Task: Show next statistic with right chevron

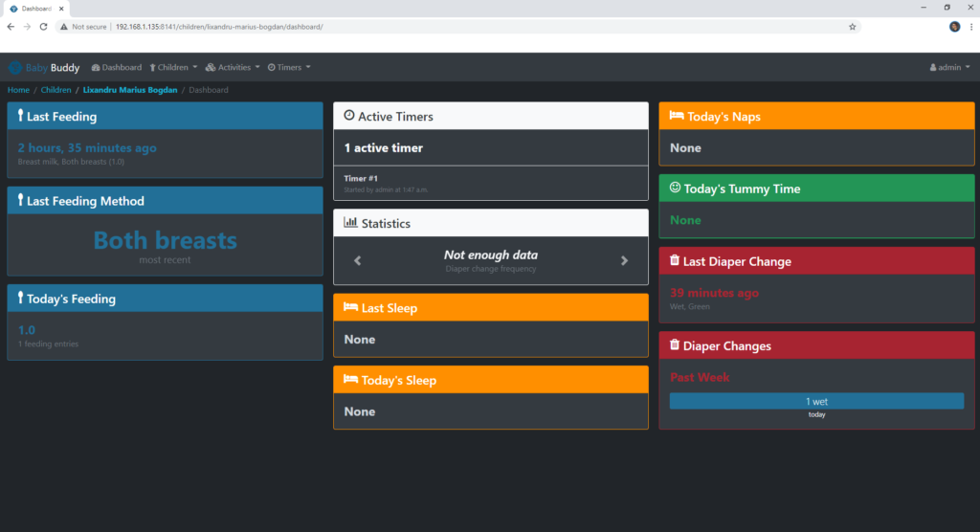Action: point(624,260)
